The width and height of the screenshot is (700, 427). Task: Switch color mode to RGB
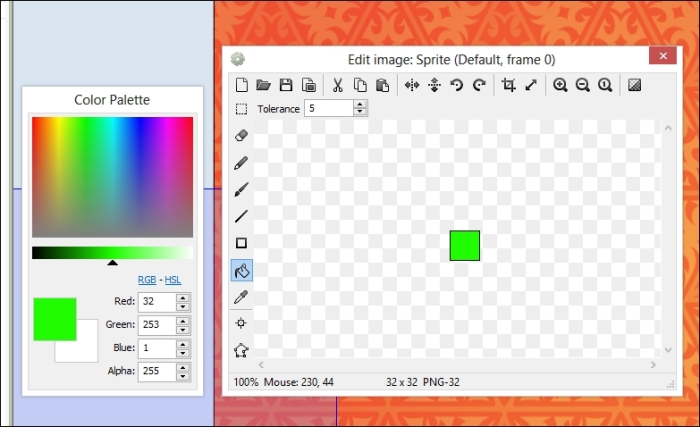click(x=147, y=280)
